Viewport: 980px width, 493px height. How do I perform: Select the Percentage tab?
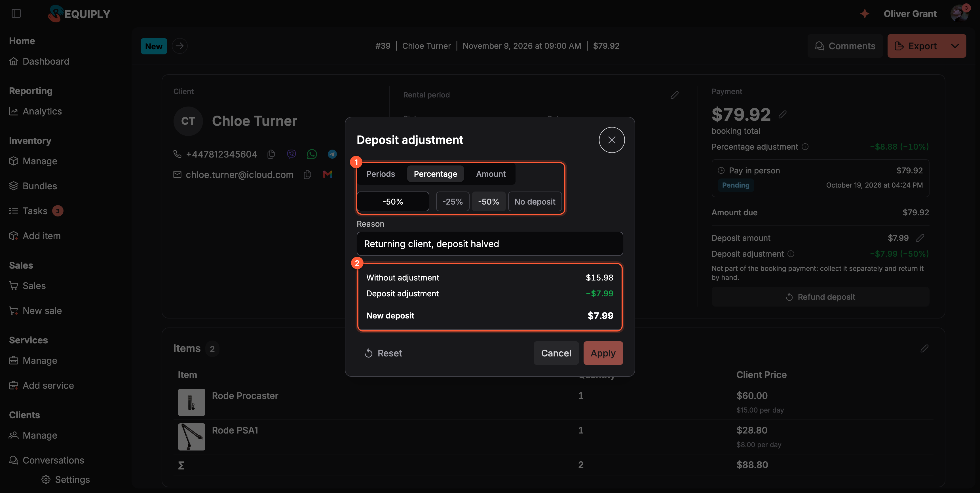pyautogui.click(x=435, y=174)
